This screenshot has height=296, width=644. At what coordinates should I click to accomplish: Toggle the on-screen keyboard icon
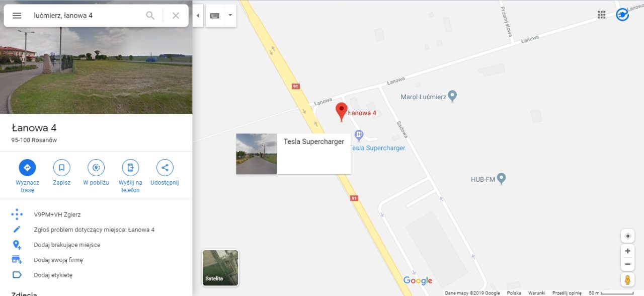tap(215, 16)
